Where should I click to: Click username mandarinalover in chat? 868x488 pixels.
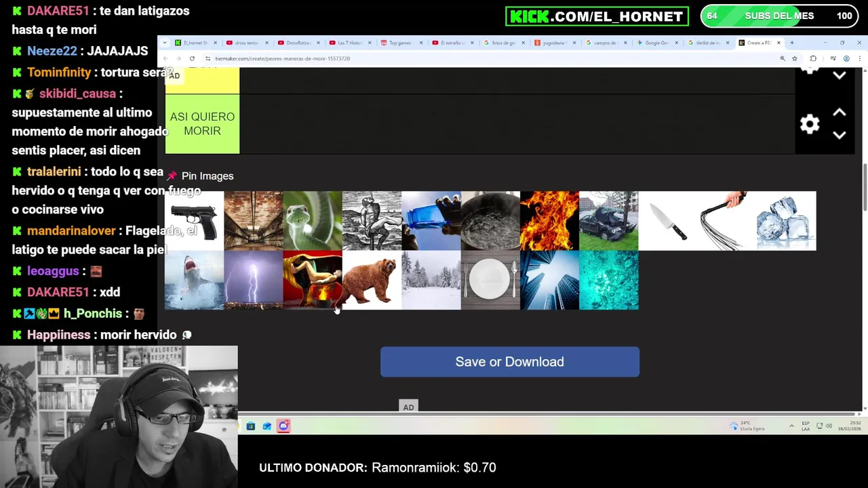point(71,231)
